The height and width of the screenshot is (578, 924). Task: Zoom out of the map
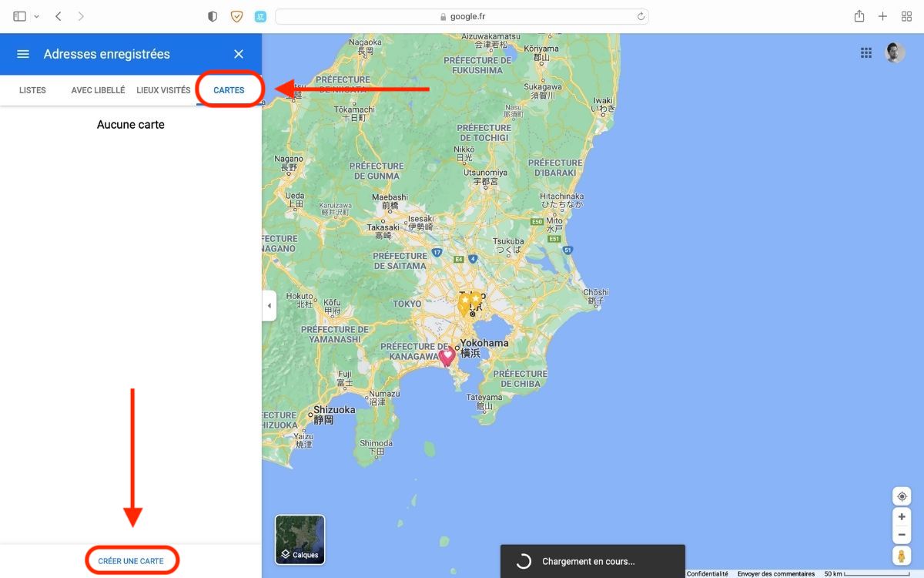click(902, 535)
